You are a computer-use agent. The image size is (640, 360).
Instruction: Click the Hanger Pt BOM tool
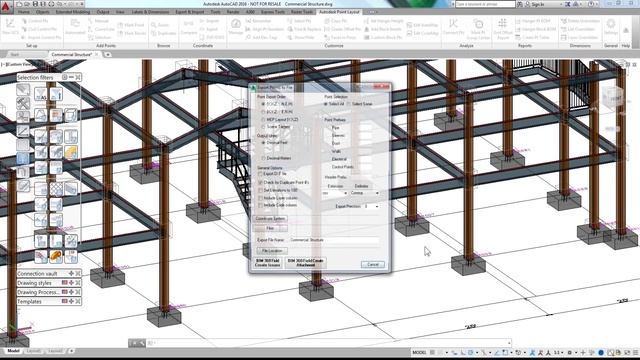(533, 20)
